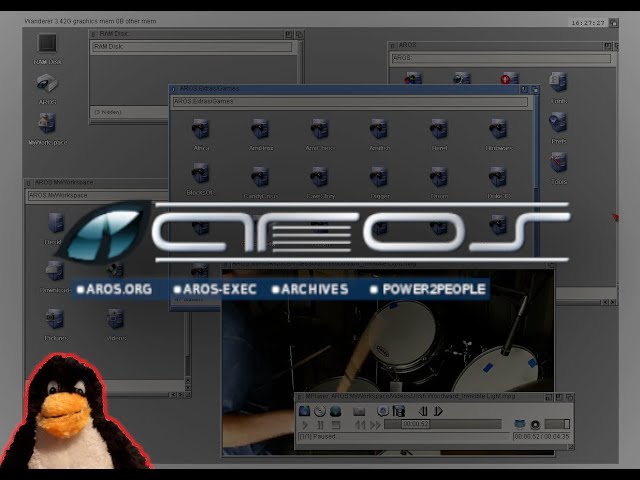Screen dimensions: 640x480
Task: Rewind using MPlayer double-left arrows
Action: [x=360, y=425]
